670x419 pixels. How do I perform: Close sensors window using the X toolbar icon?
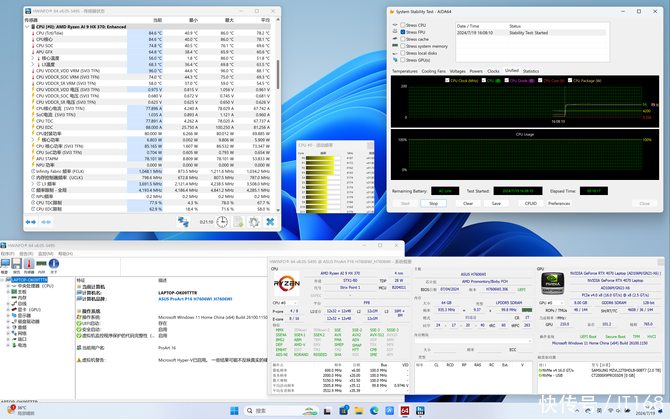[x=270, y=222]
